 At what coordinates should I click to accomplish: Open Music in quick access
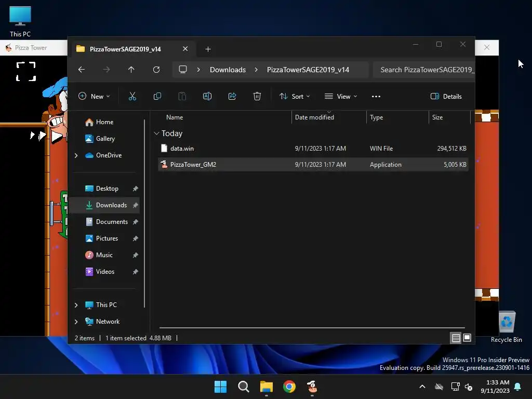pyautogui.click(x=104, y=255)
